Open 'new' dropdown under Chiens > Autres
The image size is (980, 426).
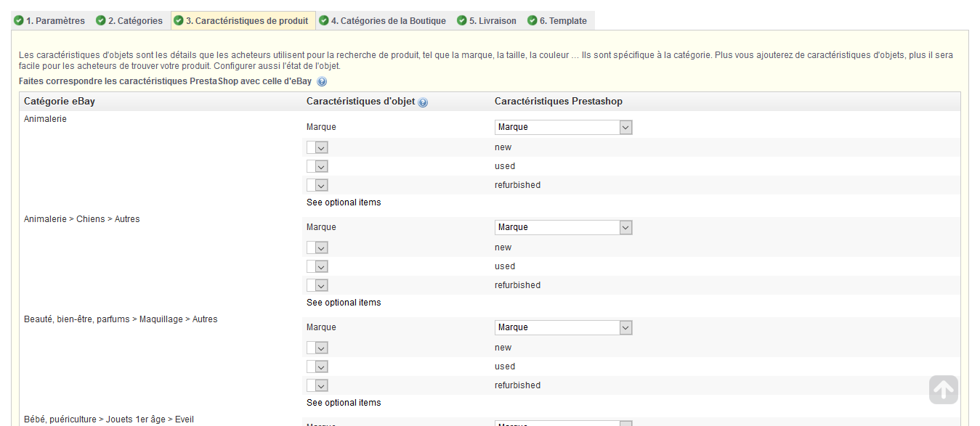[317, 247]
